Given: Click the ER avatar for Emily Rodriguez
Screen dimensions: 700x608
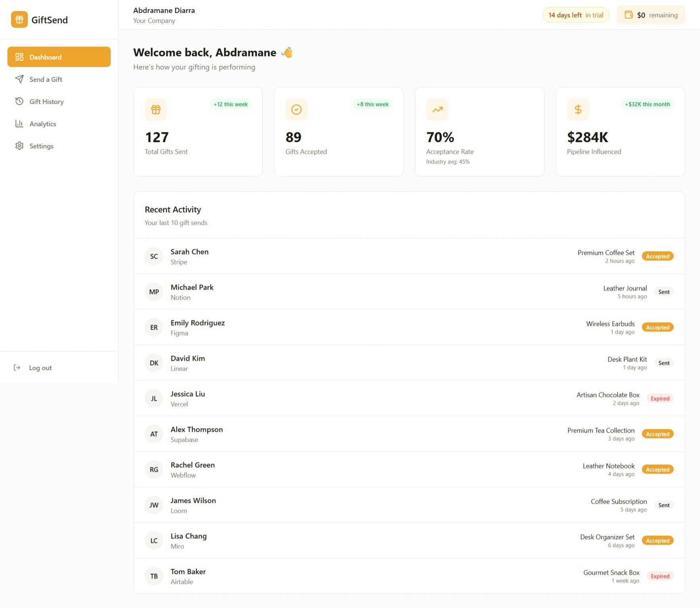Looking at the screenshot, I should 154,327.
